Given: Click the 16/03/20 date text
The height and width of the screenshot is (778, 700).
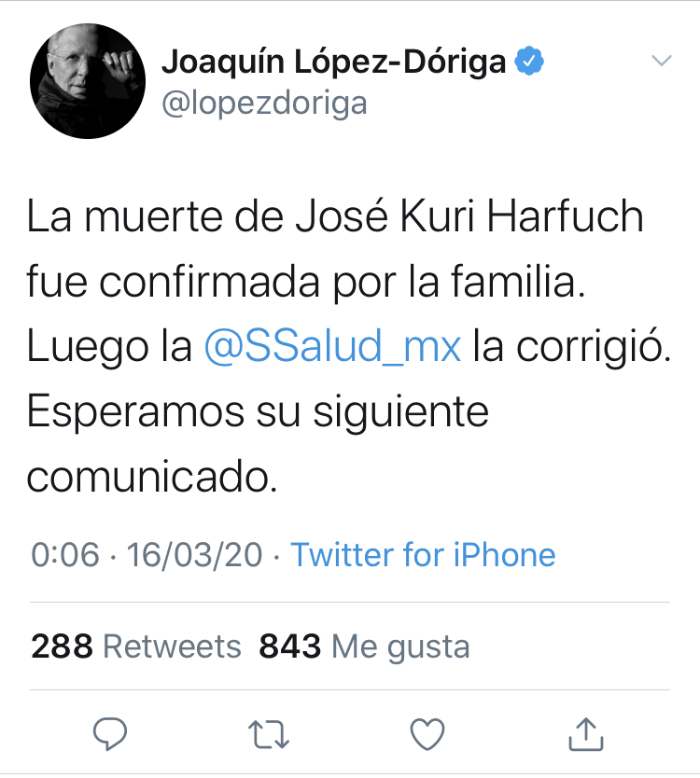Looking at the screenshot, I should point(194,554).
